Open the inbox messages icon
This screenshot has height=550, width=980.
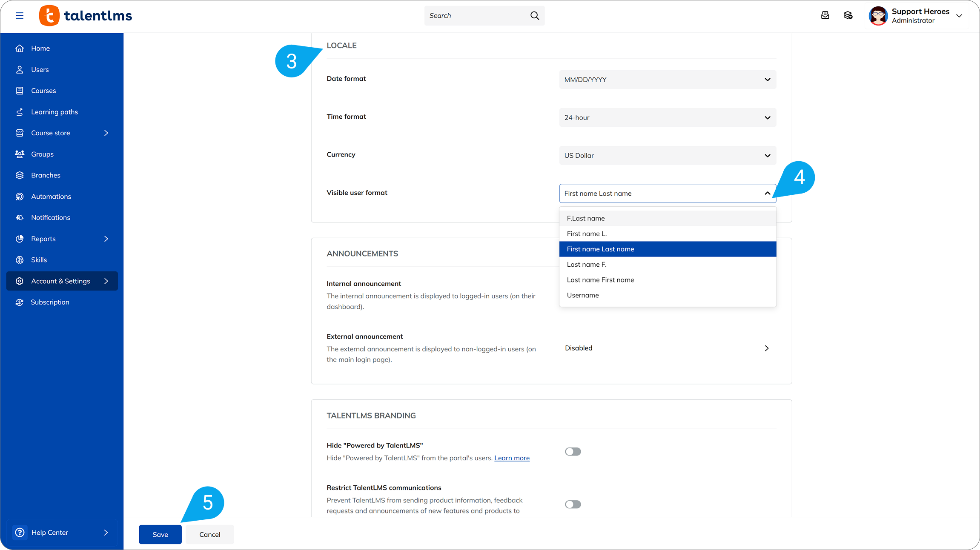point(825,15)
